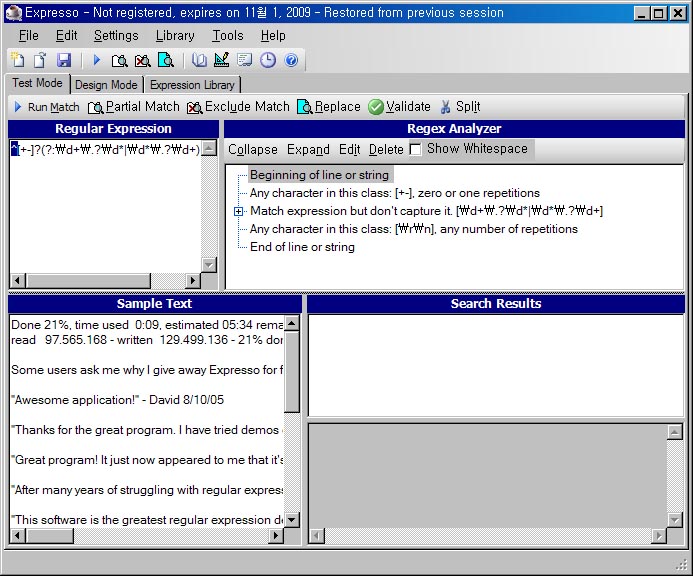The width and height of the screenshot is (693, 576).
Task: Click the Split button
Action: [460, 107]
